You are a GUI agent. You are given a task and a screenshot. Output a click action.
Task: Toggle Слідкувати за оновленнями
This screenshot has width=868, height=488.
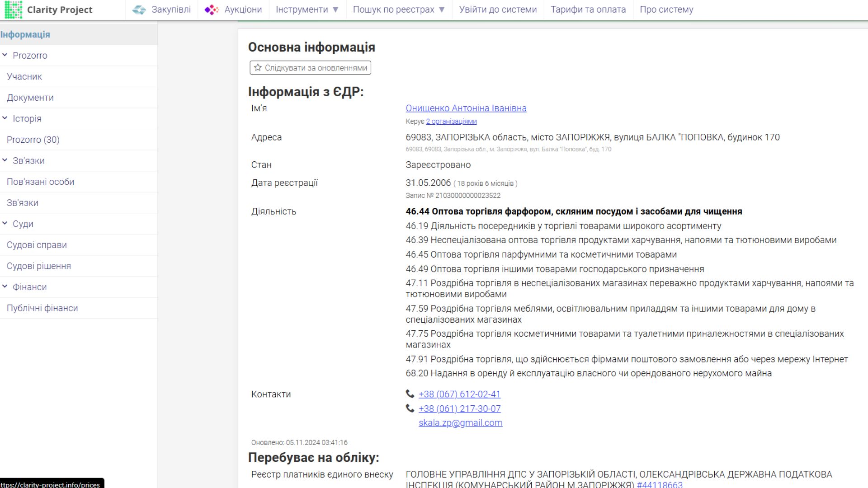[310, 68]
